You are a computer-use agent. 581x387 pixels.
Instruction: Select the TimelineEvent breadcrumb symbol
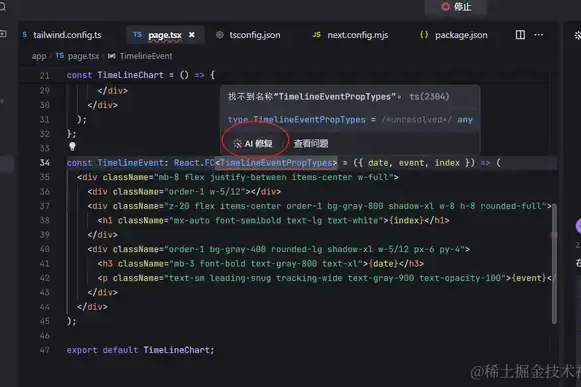point(146,56)
